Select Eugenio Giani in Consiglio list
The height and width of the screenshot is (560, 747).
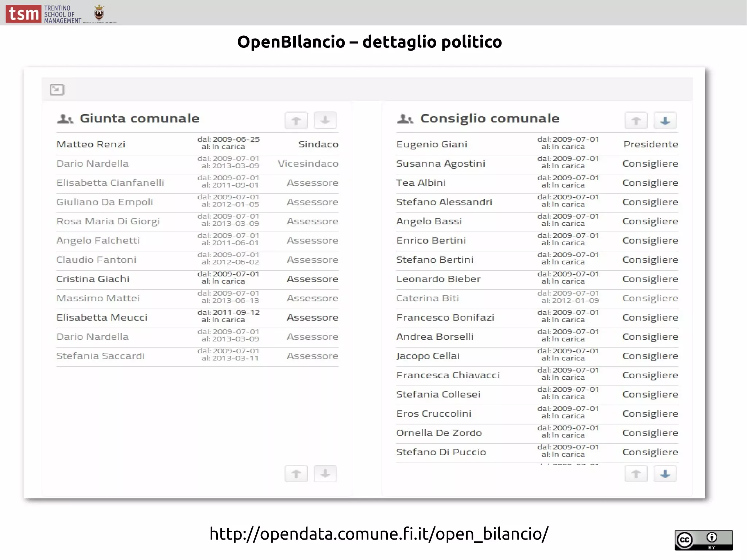[x=431, y=144]
